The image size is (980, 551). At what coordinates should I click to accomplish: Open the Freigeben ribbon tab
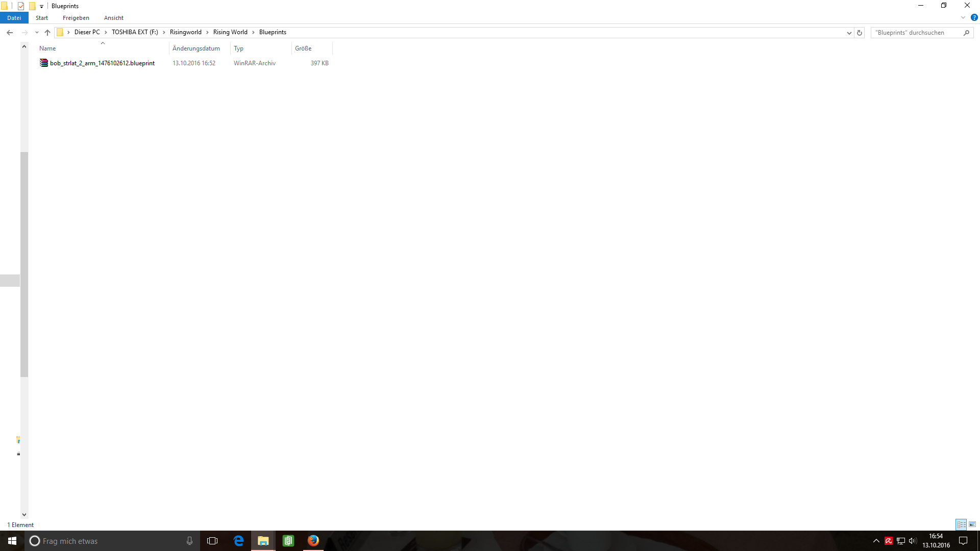[76, 18]
